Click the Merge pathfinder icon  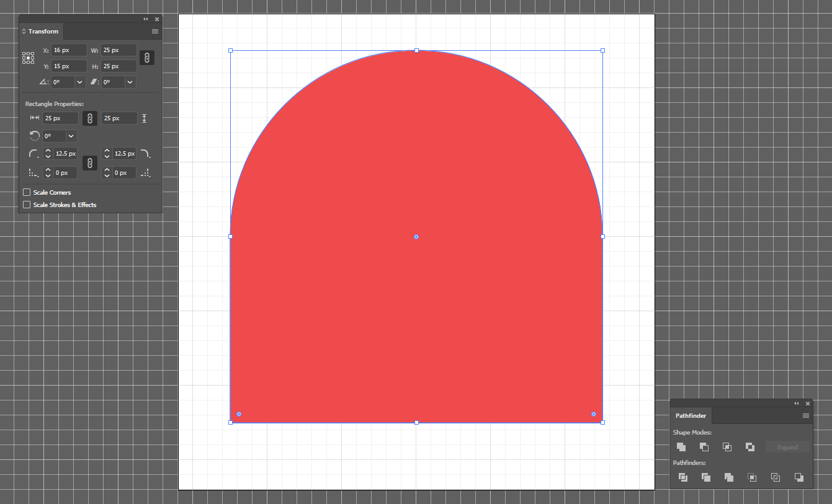729,477
